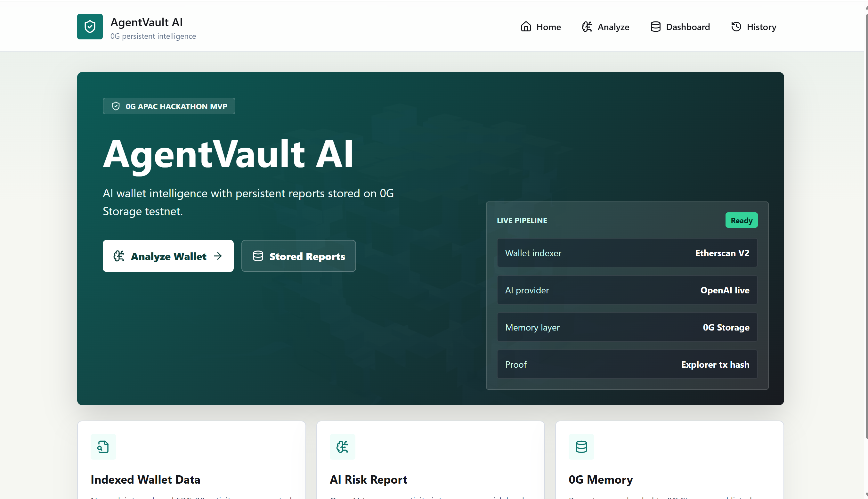
Task: Click database icon on 0G Memory card
Action: (581, 446)
